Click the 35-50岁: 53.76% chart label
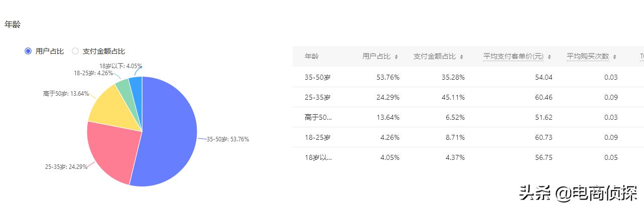Viewport: 644px width, 208px height. click(228, 139)
